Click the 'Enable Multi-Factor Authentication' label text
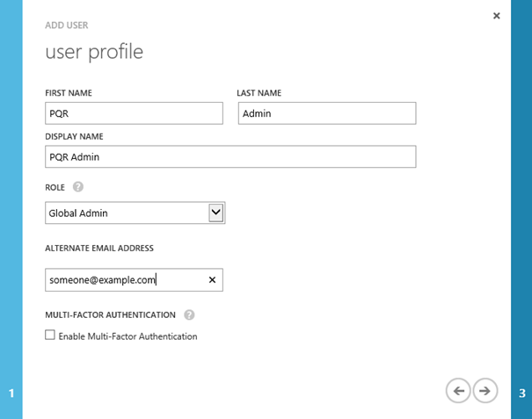Viewport: 532px width, 419px height. (x=128, y=336)
